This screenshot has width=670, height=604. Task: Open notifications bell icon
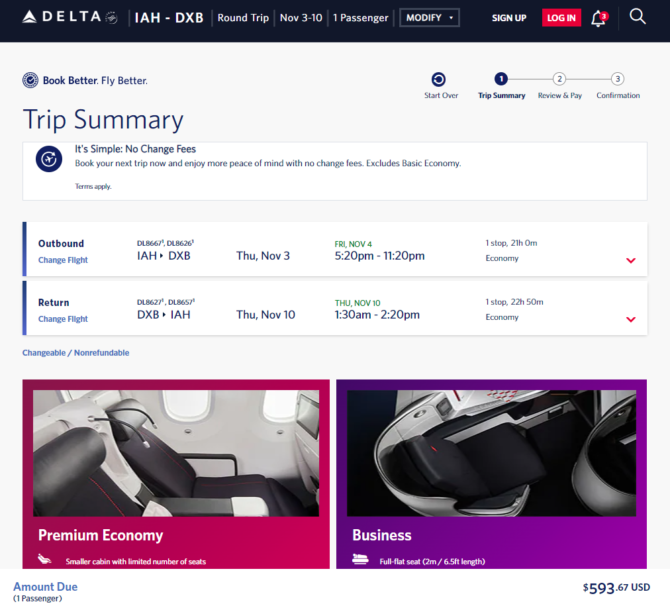pos(599,18)
